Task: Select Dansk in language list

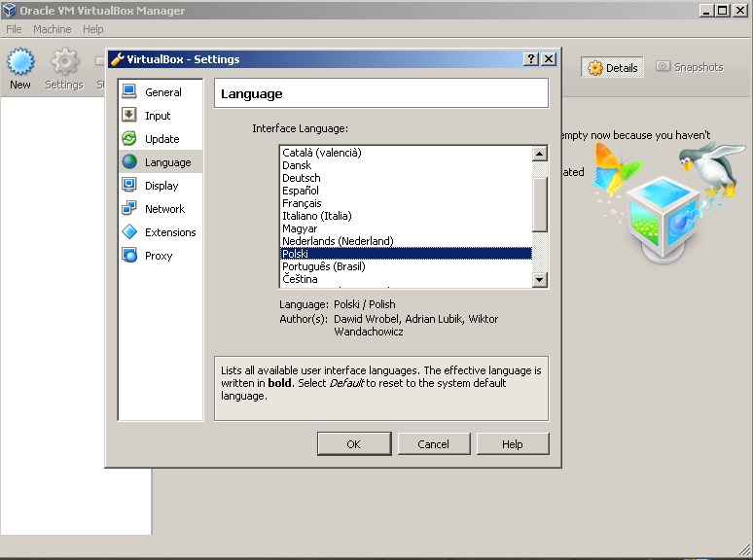Action: [406, 165]
